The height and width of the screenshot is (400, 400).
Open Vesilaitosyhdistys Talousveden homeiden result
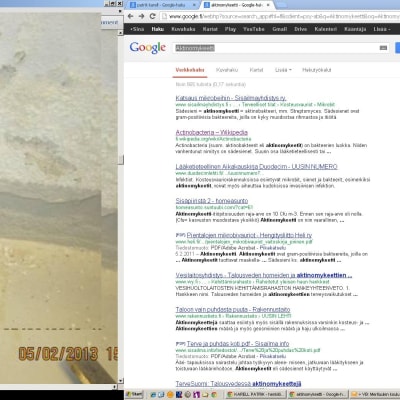click(264, 275)
